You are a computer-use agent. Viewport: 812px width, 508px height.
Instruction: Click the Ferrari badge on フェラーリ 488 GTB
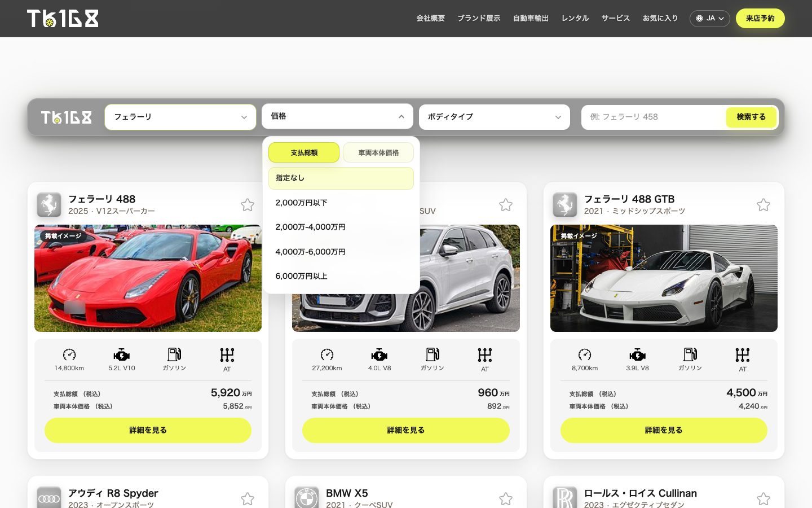tap(565, 205)
